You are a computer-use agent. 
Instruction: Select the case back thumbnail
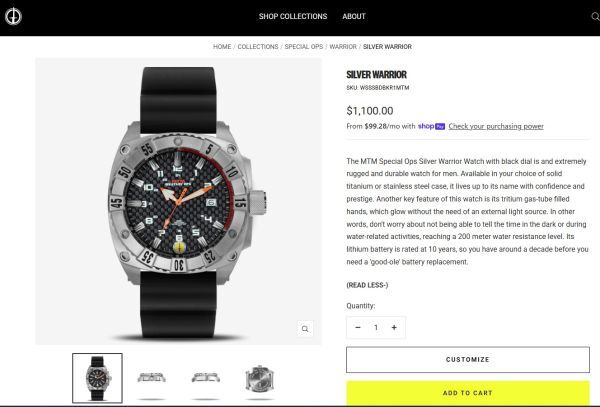259,378
